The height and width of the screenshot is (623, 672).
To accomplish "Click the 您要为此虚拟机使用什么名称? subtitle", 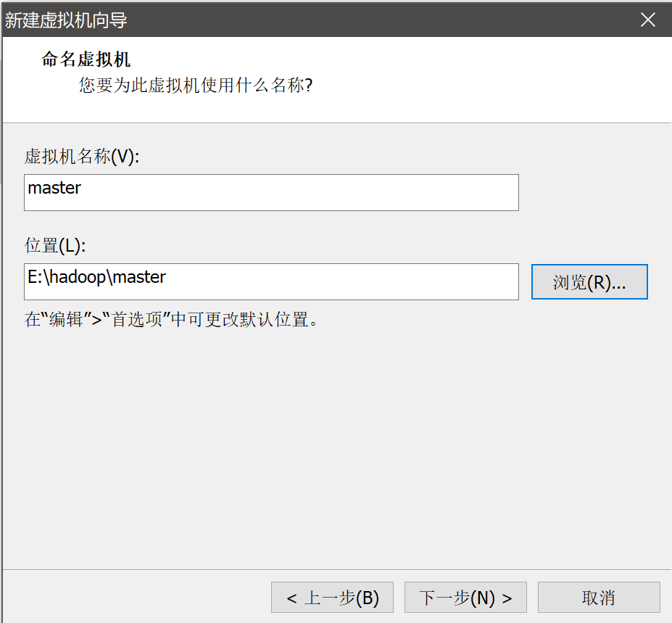I will [196, 86].
